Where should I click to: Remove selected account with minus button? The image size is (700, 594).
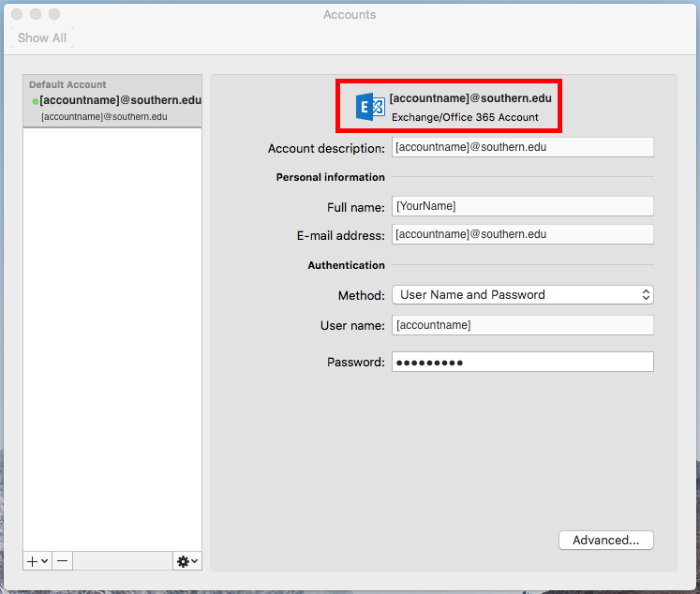62,560
